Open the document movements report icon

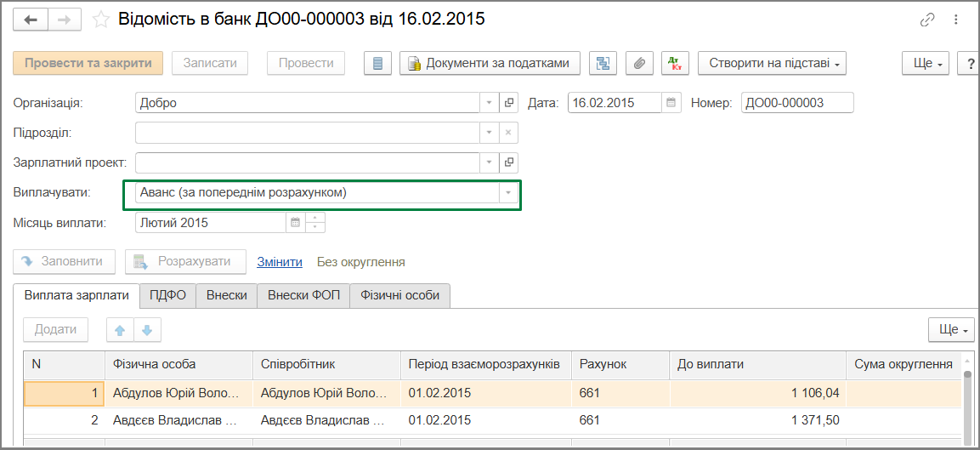377,63
